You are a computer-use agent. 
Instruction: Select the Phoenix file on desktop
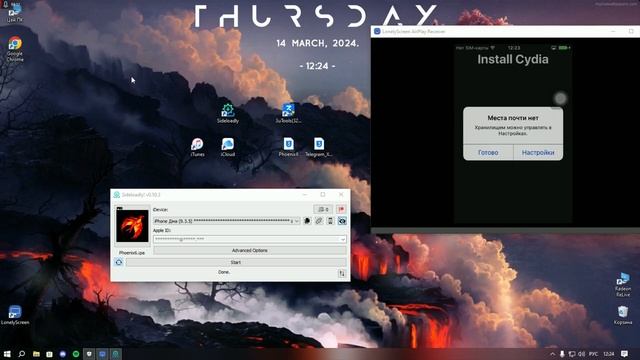tap(289, 147)
